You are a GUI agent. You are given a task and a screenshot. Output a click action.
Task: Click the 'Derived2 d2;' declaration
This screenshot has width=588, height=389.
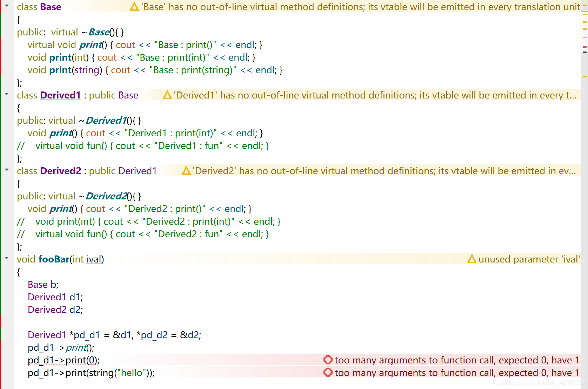(55, 310)
